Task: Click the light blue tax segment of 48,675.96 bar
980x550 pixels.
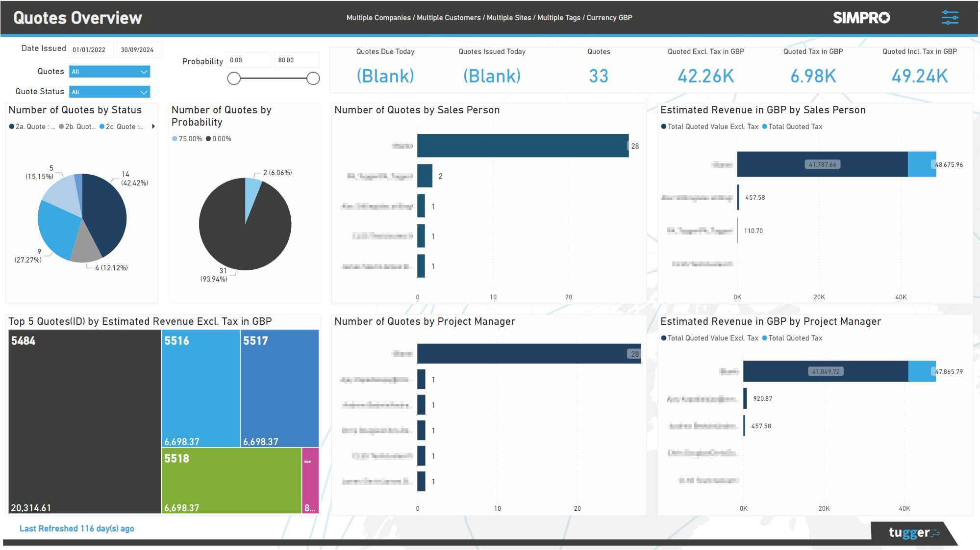Action: [x=922, y=164]
